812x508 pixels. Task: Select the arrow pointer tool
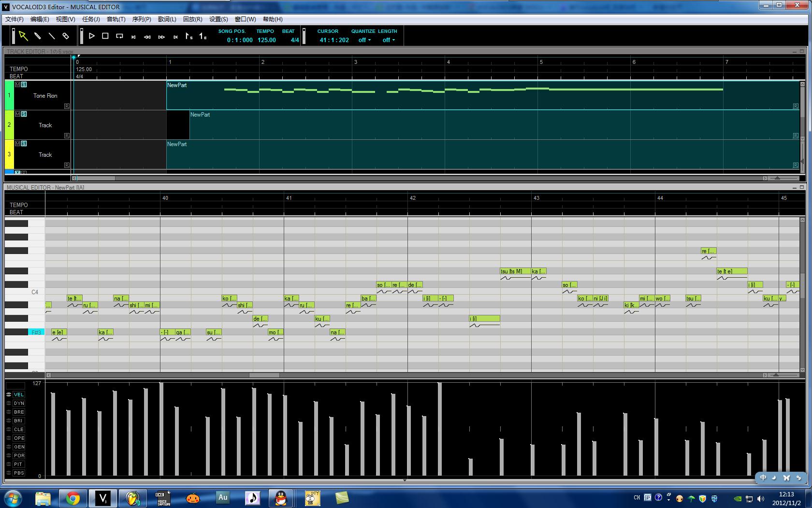(23, 36)
